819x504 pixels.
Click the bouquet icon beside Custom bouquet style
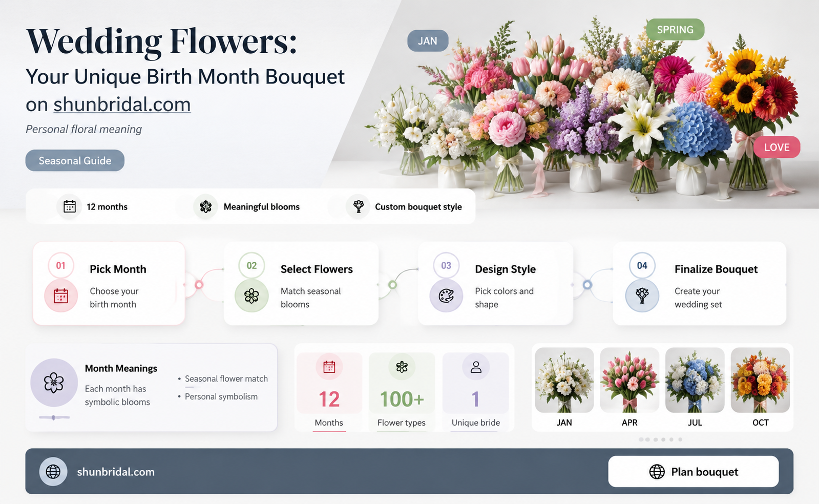tap(358, 206)
